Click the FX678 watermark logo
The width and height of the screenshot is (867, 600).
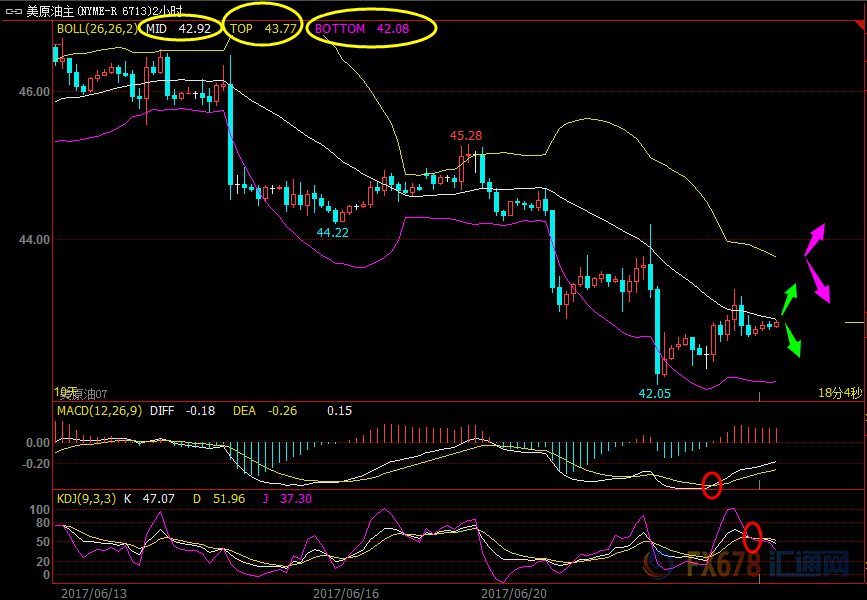coord(770,565)
